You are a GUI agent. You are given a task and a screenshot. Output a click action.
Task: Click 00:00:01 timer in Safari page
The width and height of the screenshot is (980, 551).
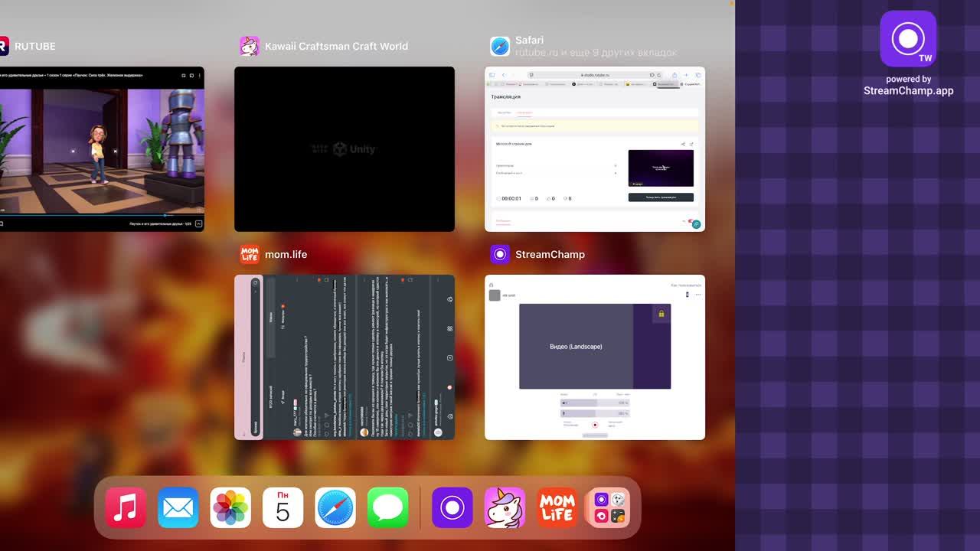tap(511, 198)
